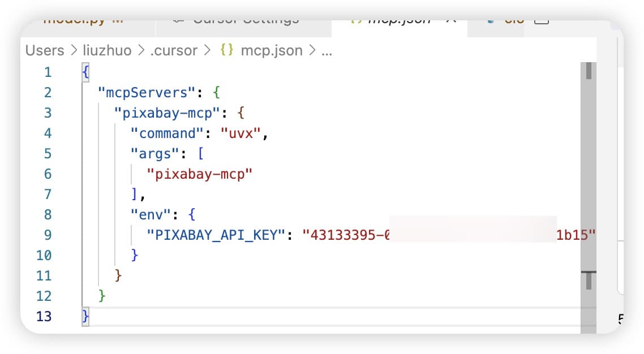Click line number 13 in gutter

coord(44,317)
